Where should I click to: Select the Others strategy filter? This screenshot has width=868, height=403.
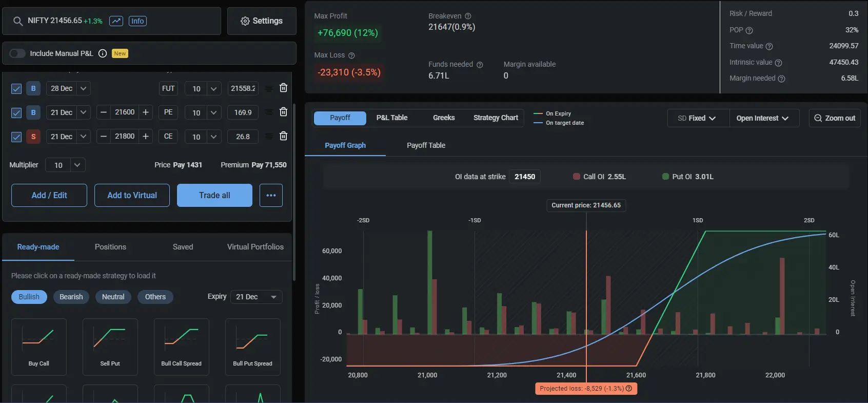click(x=155, y=297)
